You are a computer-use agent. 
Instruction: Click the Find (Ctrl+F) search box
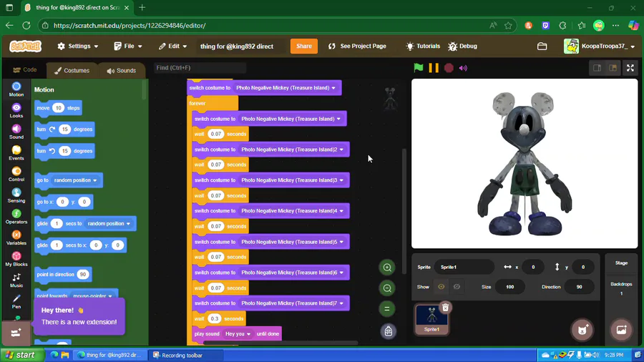200,68
